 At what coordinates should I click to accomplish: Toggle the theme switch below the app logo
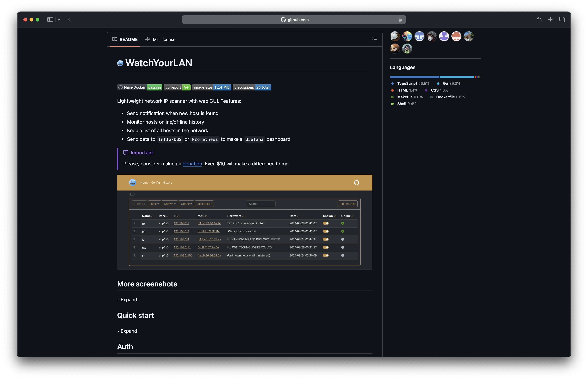132,194
